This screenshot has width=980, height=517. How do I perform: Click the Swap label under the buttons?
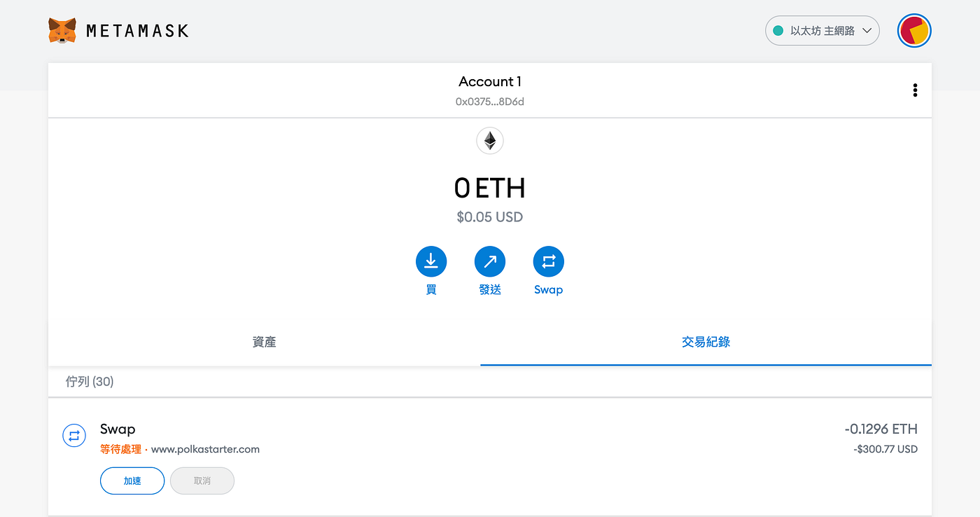pyautogui.click(x=549, y=289)
